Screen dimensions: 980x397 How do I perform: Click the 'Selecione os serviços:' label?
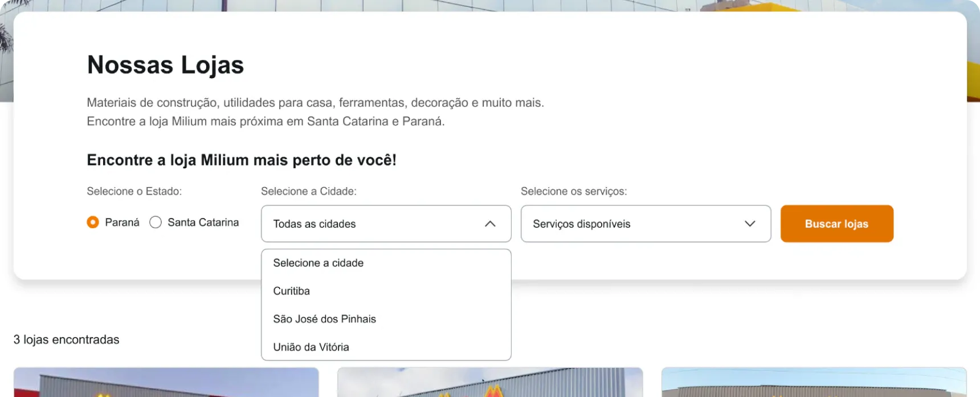pos(574,191)
